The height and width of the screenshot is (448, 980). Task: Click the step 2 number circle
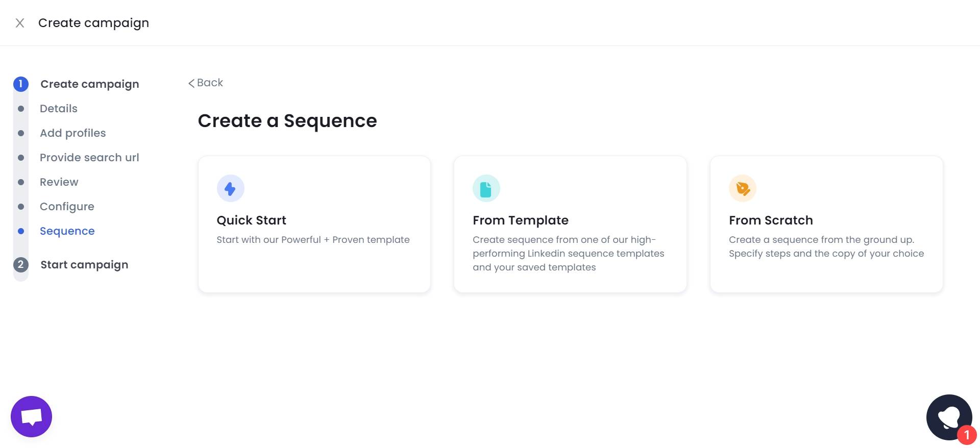[x=21, y=264]
